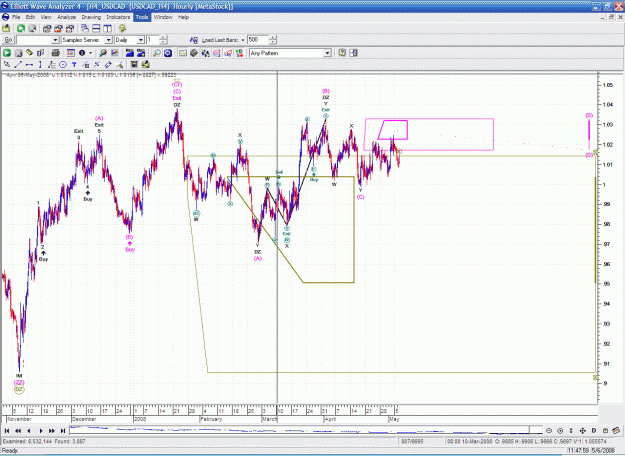Click the zoom out circle icon at bottom right
The image size is (625, 456).
[x=549, y=430]
